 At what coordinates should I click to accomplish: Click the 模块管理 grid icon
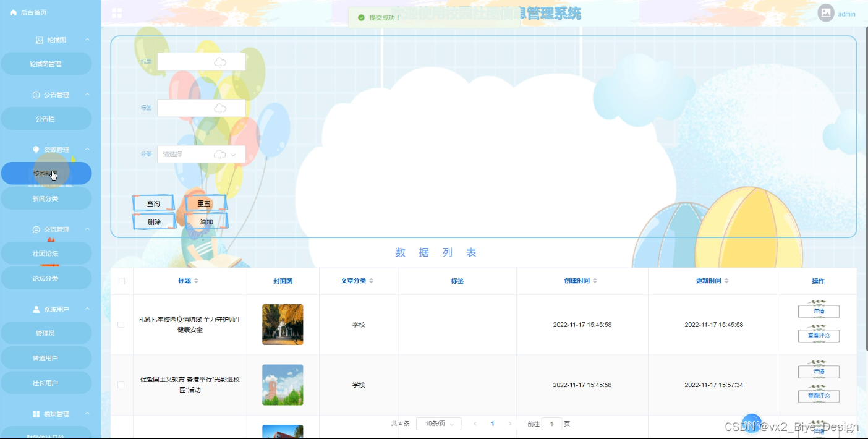click(36, 414)
